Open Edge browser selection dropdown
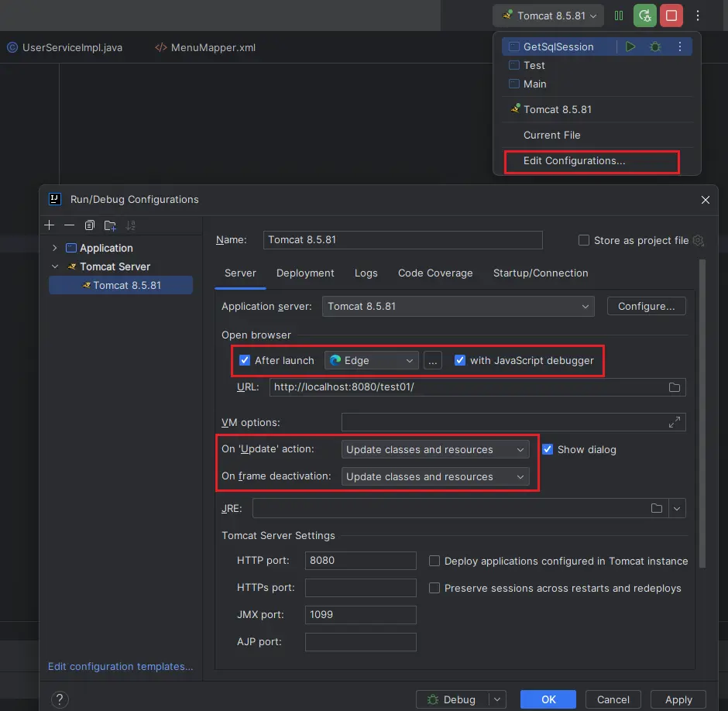The width and height of the screenshot is (728, 711). tap(372, 360)
